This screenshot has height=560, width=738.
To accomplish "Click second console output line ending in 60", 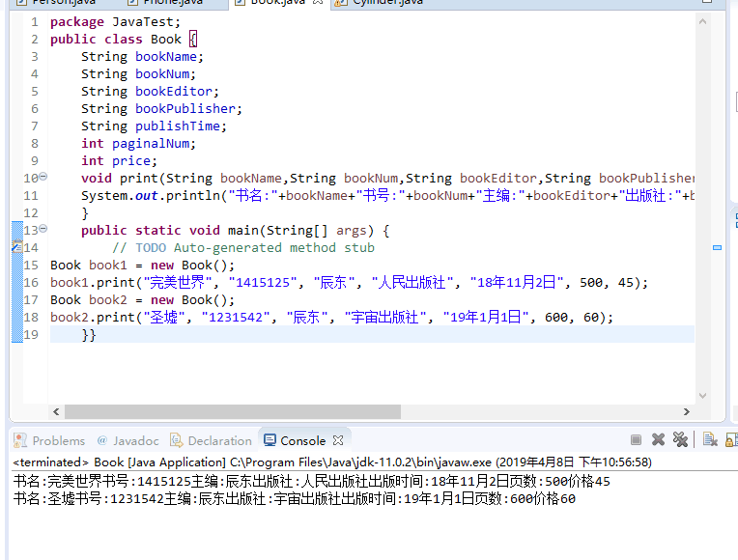I will point(295,498).
